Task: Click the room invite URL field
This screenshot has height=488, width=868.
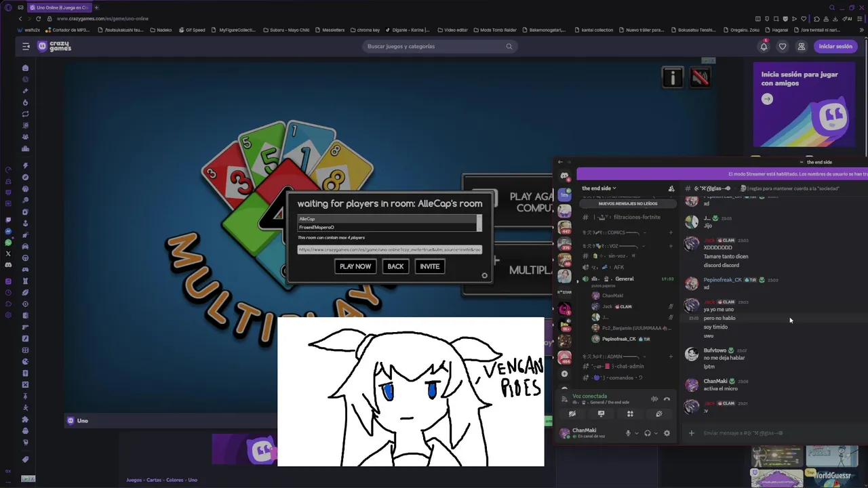Action: click(x=390, y=249)
